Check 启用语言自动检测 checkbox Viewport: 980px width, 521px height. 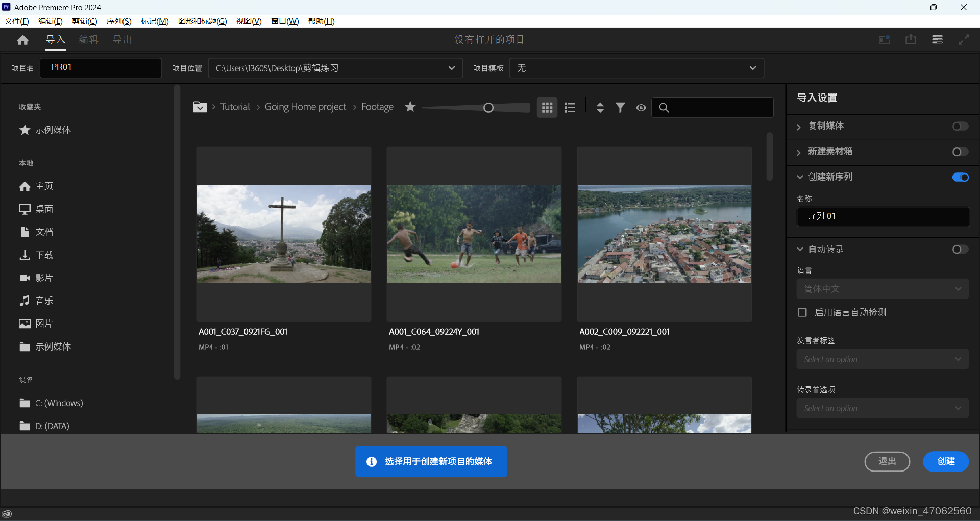click(802, 312)
